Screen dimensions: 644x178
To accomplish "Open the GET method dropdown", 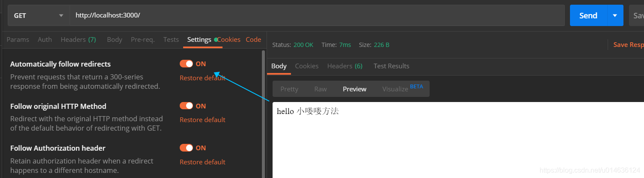I will 39,15.
